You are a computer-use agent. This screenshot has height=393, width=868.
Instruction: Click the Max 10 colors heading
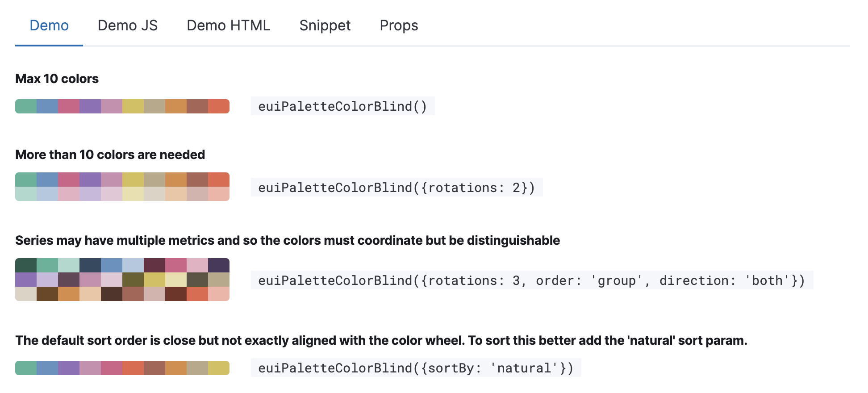pos(57,79)
